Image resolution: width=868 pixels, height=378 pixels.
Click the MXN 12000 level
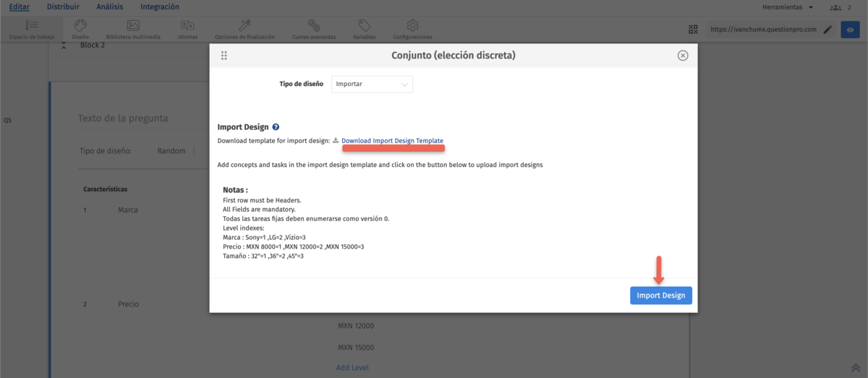(x=356, y=326)
